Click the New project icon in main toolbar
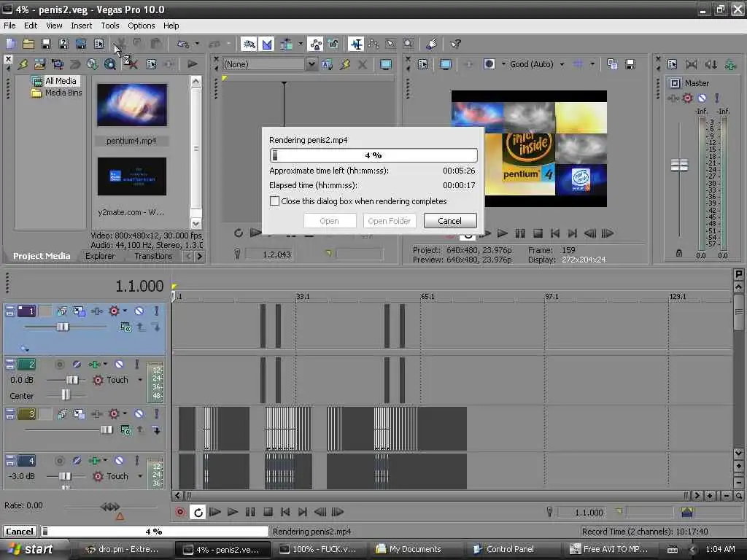Image resolution: width=747 pixels, height=560 pixels. click(x=10, y=44)
